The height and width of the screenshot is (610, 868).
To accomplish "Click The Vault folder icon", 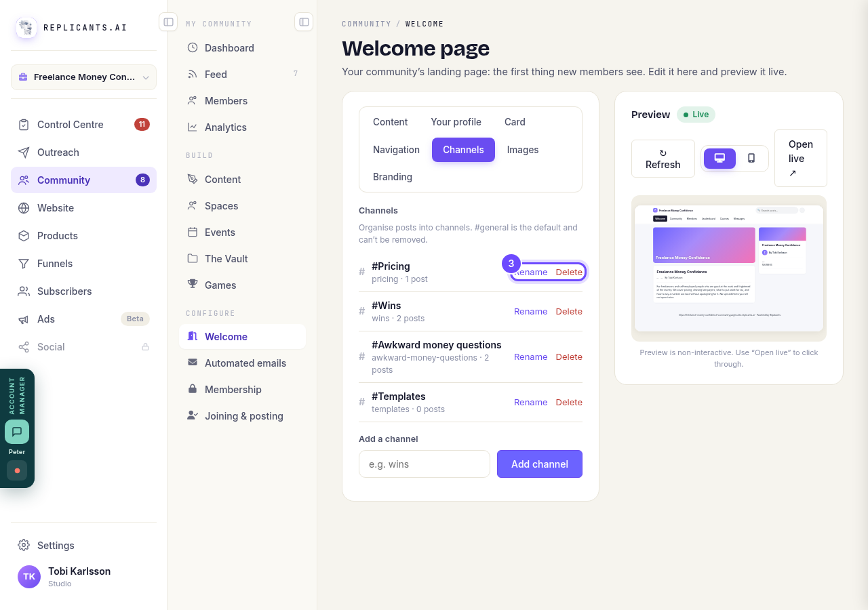I will (193, 259).
